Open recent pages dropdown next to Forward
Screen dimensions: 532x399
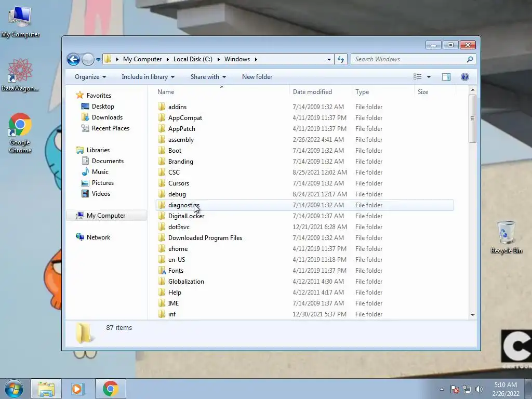98,60
